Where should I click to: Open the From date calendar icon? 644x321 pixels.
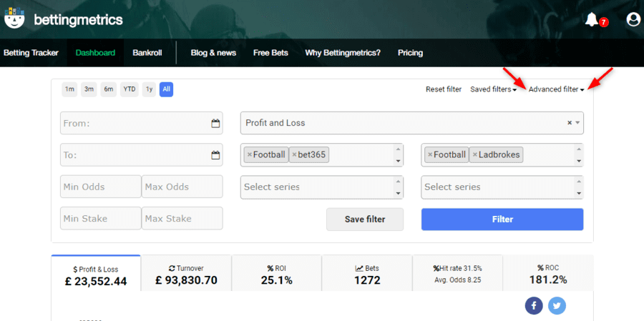click(215, 123)
